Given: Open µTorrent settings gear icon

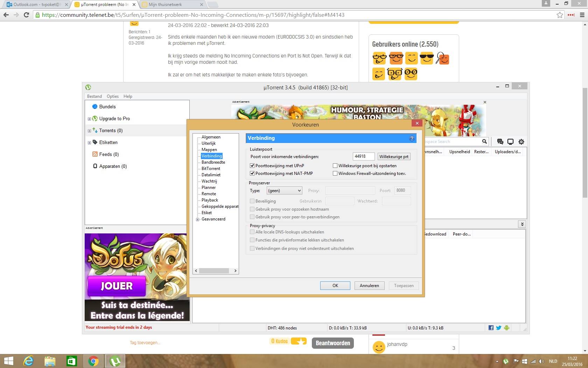Looking at the screenshot, I should (x=521, y=142).
